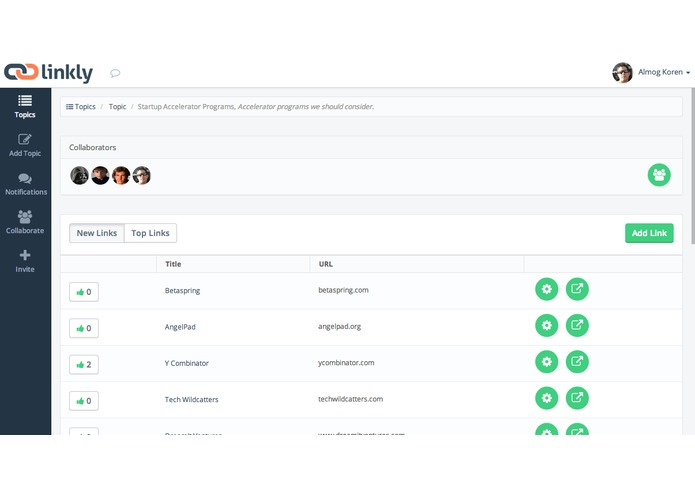
Task: Click the green manage collaborators button
Action: point(659,175)
